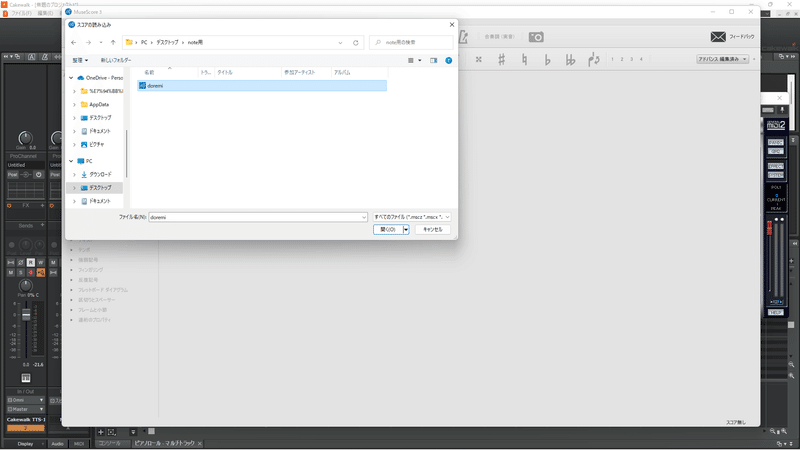Toggle the flat accidental
800x450 pixels.
(x=547, y=60)
